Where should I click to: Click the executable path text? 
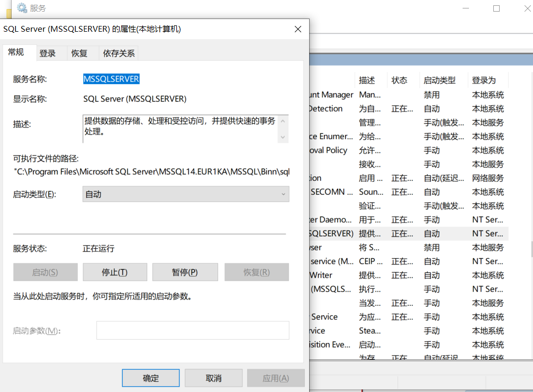(x=151, y=172)
